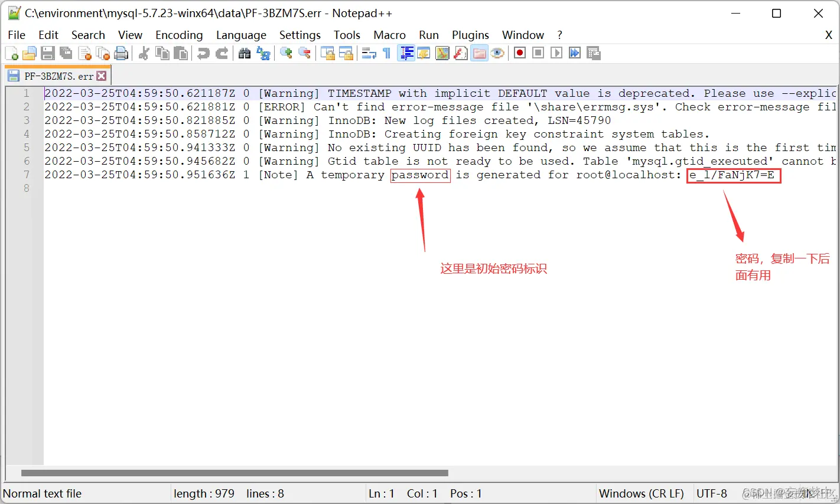Click '[ERROR]' on line 2
The width and height of the screenshot is (840, 504).
[282, 107]
